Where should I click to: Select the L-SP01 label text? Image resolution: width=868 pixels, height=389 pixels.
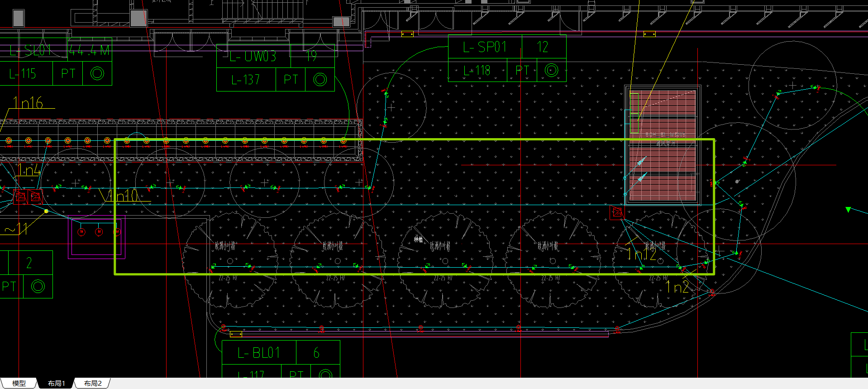coord(485,47)
